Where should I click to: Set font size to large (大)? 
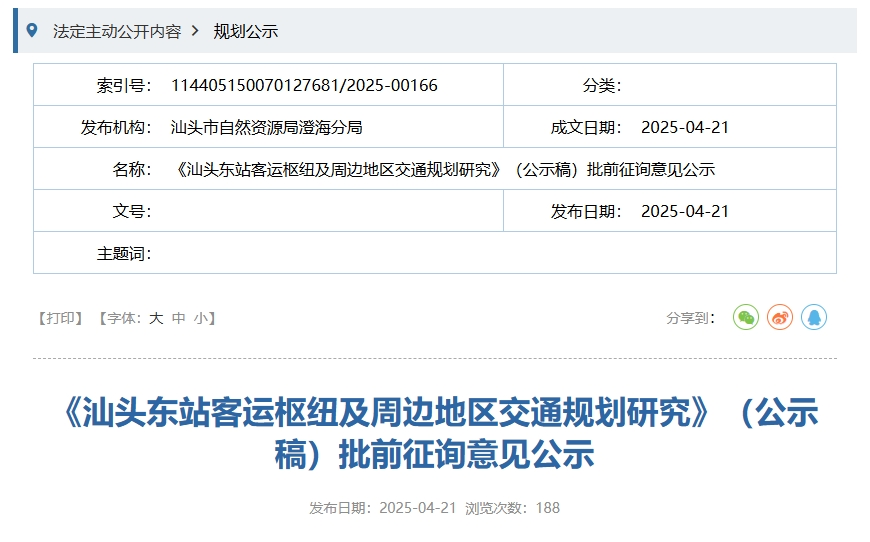click(x=156, y=318)
